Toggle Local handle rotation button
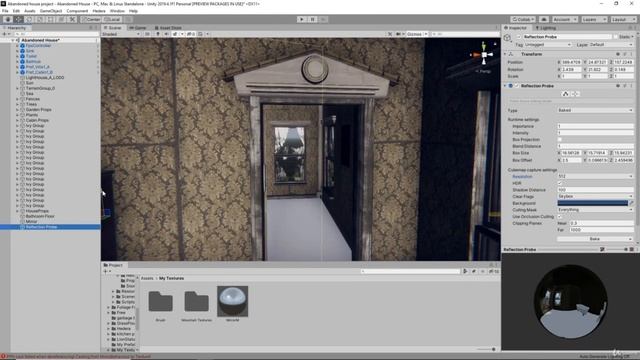640x360 pixels. pos(112,19)
